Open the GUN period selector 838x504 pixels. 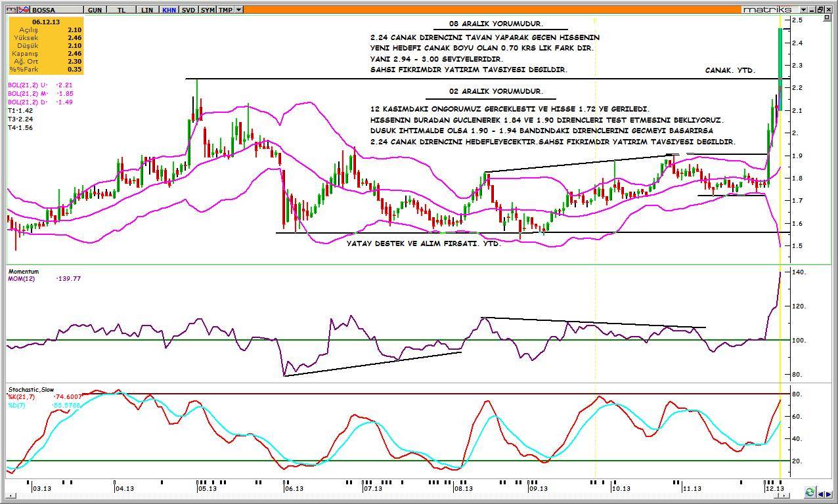click(95, 10)
